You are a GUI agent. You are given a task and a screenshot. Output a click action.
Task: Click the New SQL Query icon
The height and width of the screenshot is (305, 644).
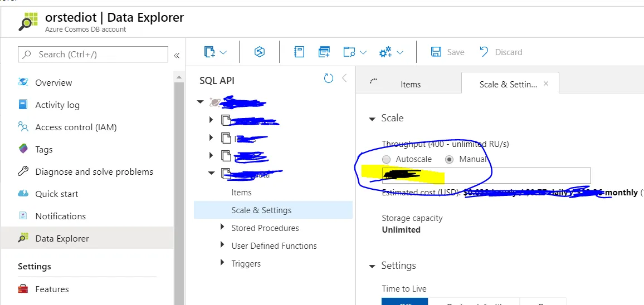pyautogui.click(x=324, y=52)
